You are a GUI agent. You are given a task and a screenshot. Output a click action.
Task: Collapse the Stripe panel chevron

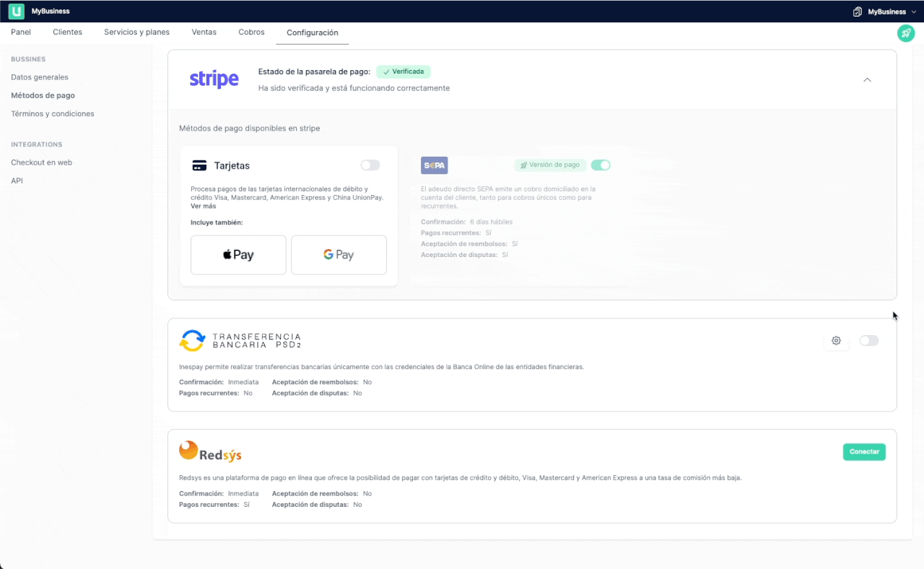[x=867, y=79]
